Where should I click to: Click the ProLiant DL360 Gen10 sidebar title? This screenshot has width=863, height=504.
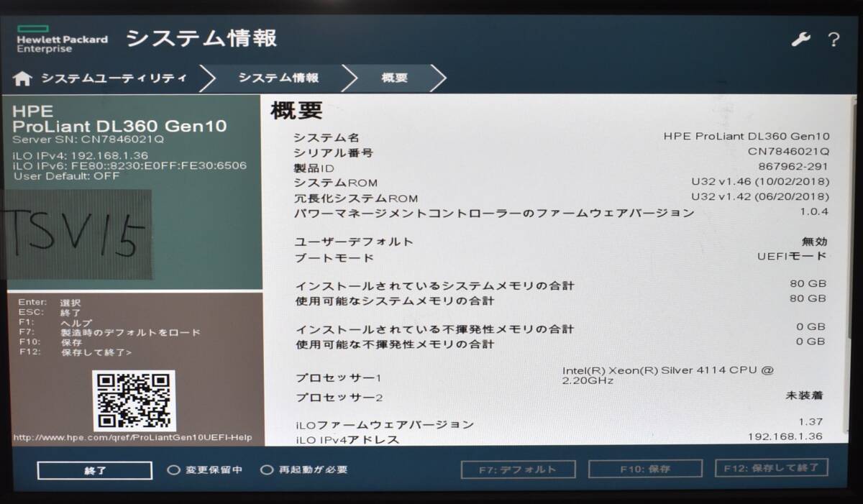point(120,127)
